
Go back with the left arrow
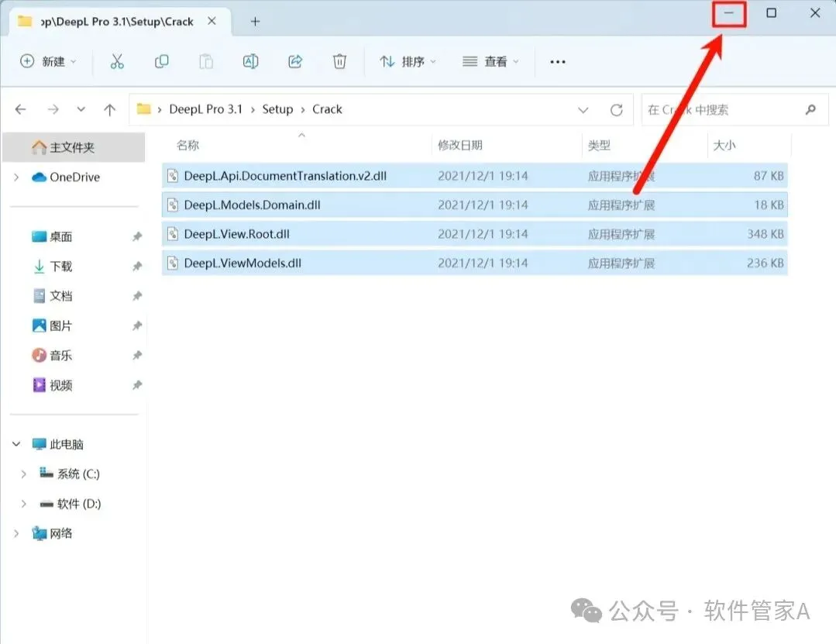(x=21, y=110)
